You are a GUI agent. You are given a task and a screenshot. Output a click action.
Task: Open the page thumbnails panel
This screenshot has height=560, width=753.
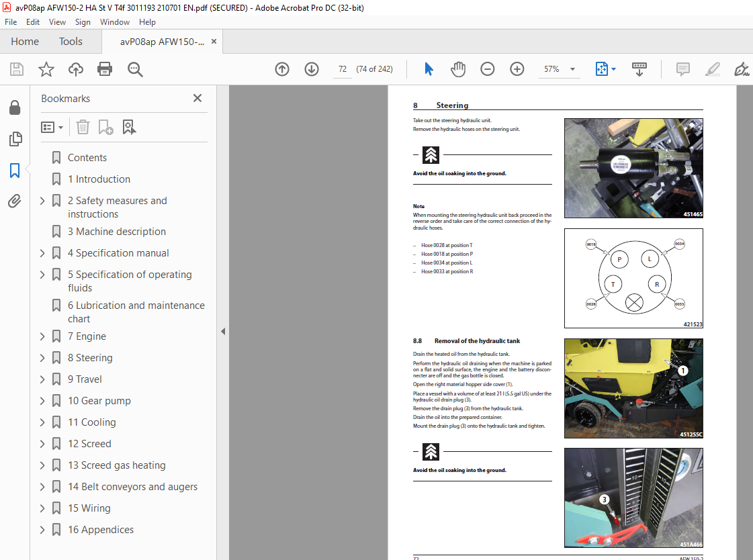15,139
